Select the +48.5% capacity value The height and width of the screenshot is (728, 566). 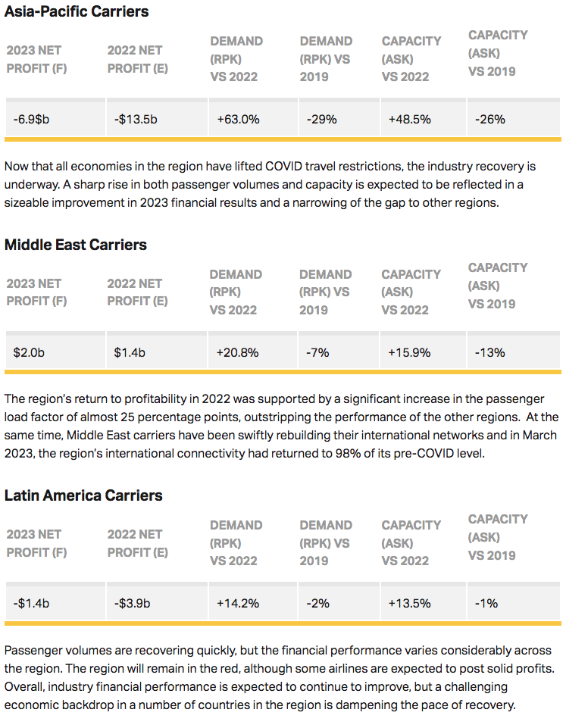(x=409, y=119)
